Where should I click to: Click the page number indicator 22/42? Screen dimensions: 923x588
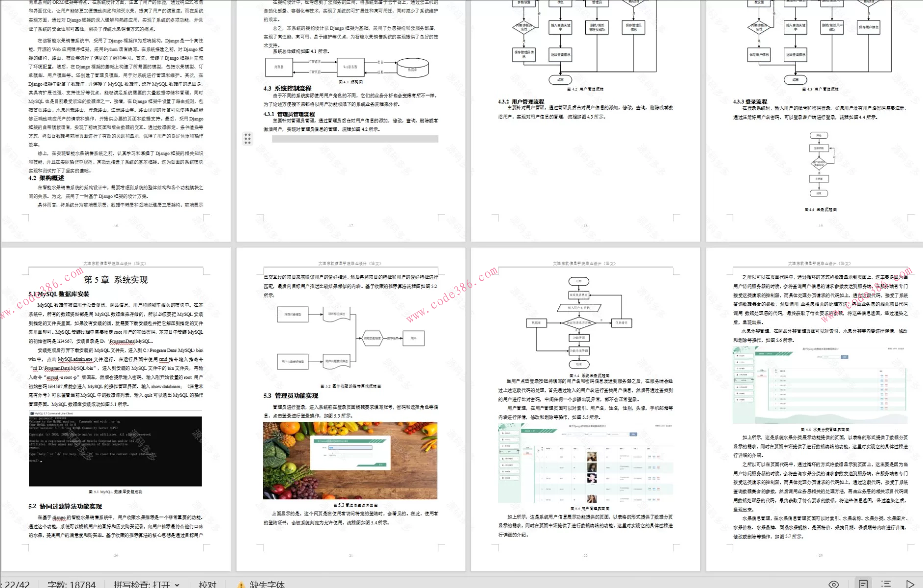point(16,584)
